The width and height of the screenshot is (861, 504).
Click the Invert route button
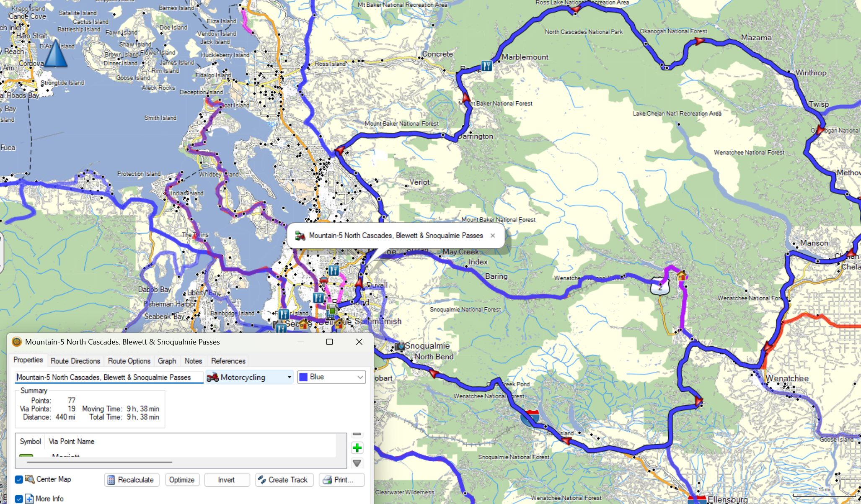[226, 480]
